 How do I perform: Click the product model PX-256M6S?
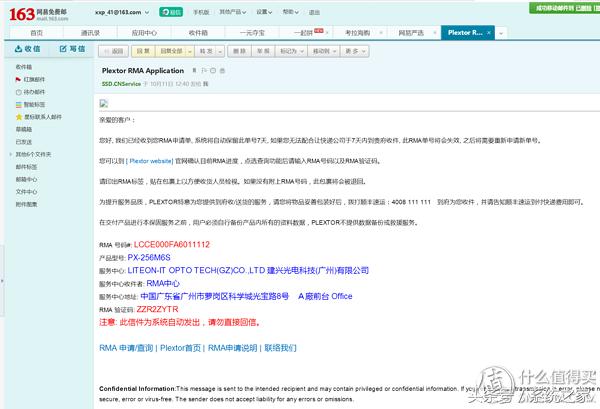coord(149,257)
